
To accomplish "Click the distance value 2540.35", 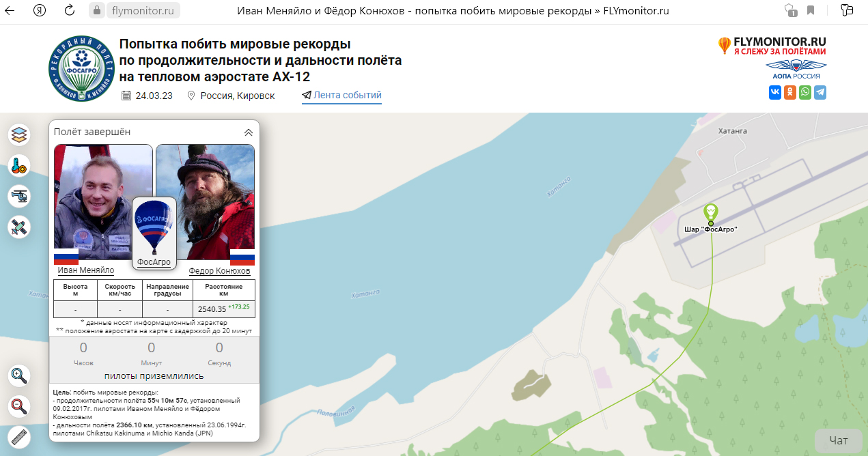I will coord(212,309).
